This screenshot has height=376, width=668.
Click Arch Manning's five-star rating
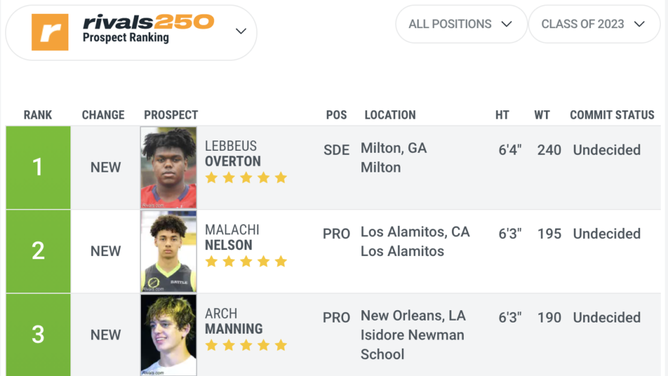246,345
